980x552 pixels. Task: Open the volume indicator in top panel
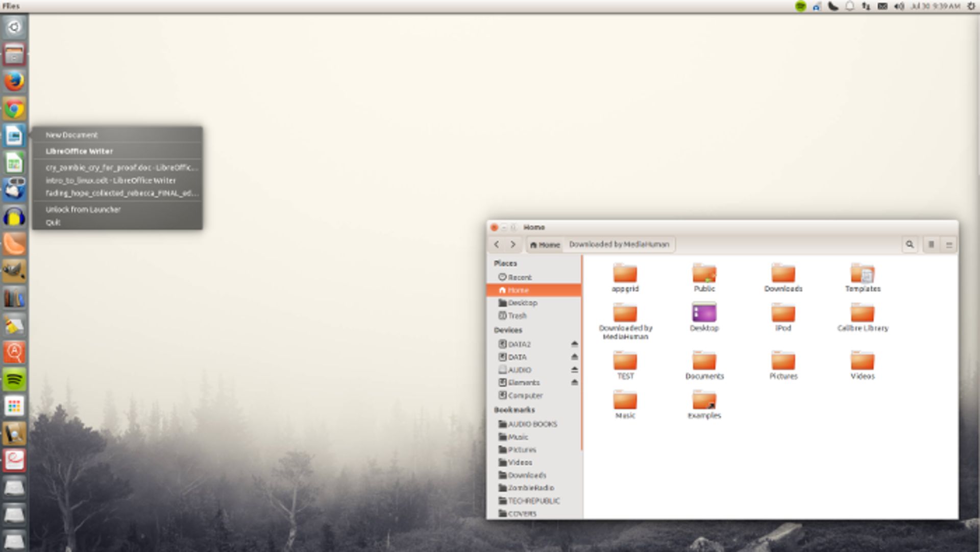[898, 6]
